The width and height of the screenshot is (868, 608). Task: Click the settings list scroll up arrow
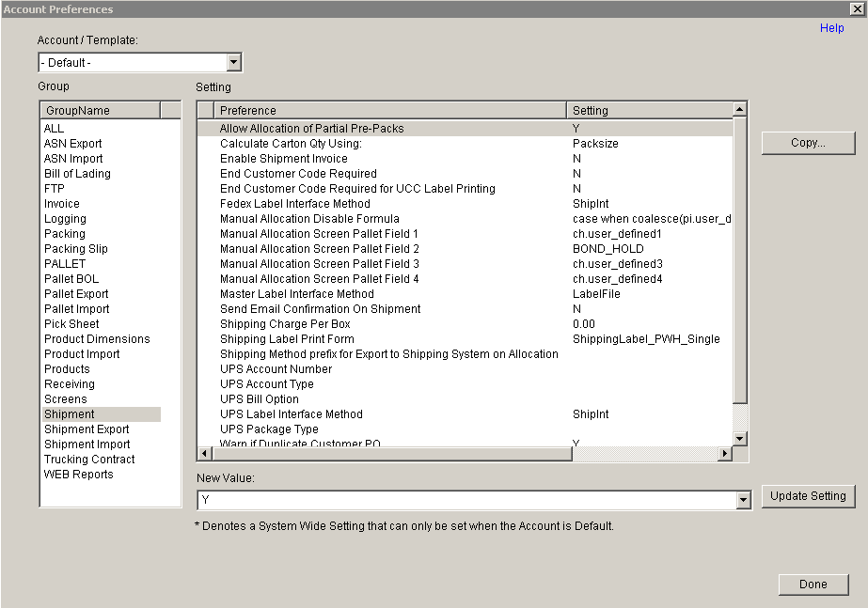click(x=739, y=110)
